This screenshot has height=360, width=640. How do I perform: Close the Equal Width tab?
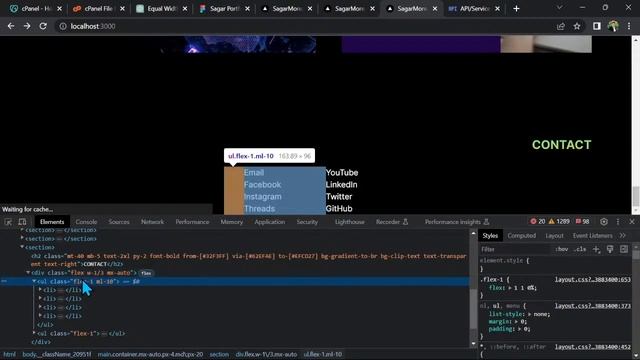pos(185,9)
